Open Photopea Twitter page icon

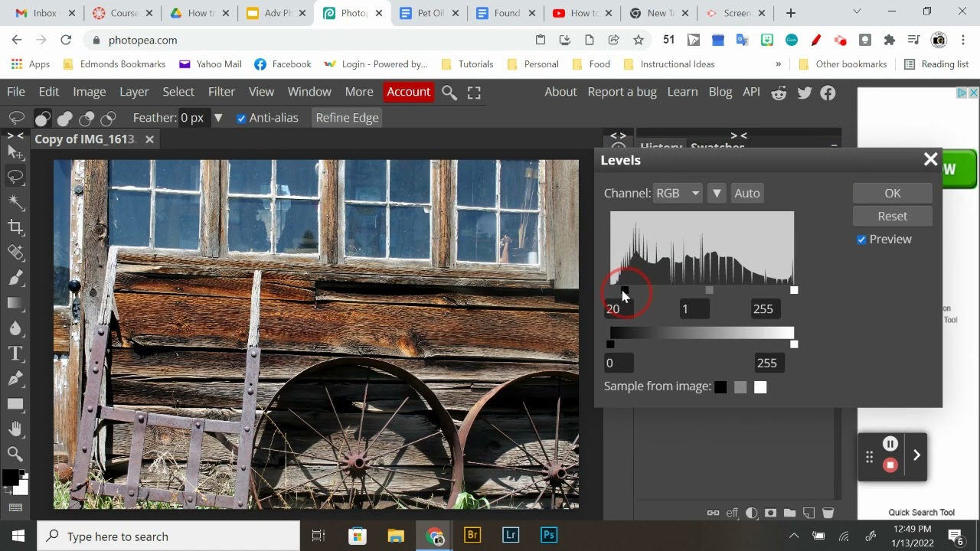click(804, 93)
